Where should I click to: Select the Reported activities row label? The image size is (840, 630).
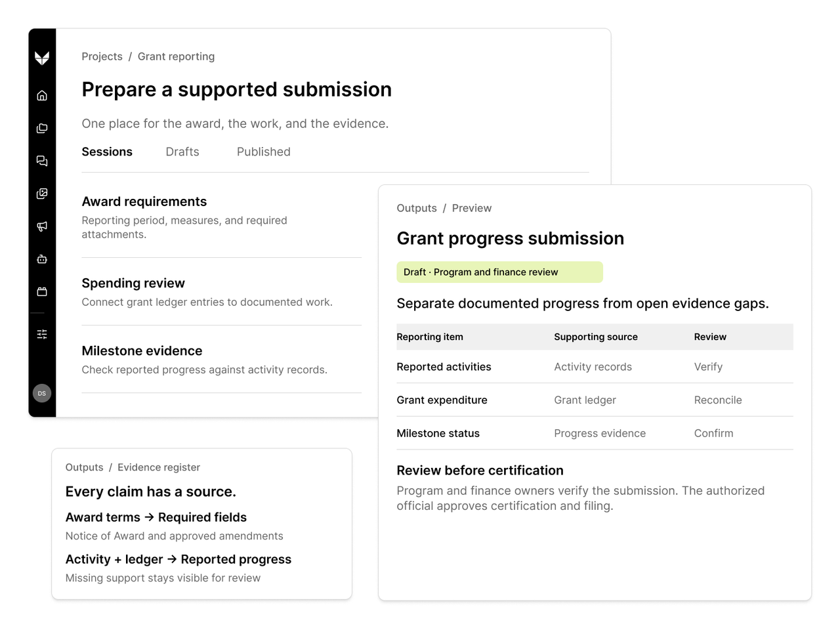point(444,367)
